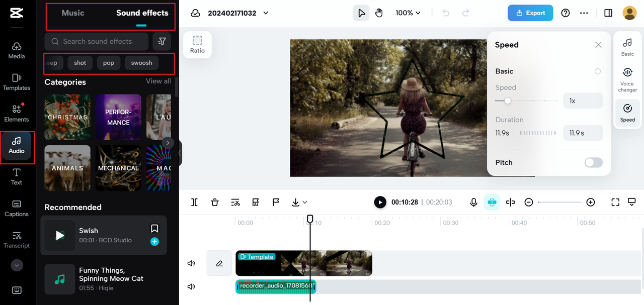Screen dimensions: 644x305
Task: Open sound effects filter options
Action: [162, 42]
